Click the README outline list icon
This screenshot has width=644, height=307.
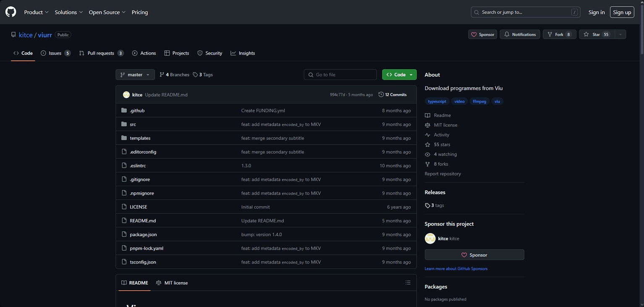[x=408, y=283]
